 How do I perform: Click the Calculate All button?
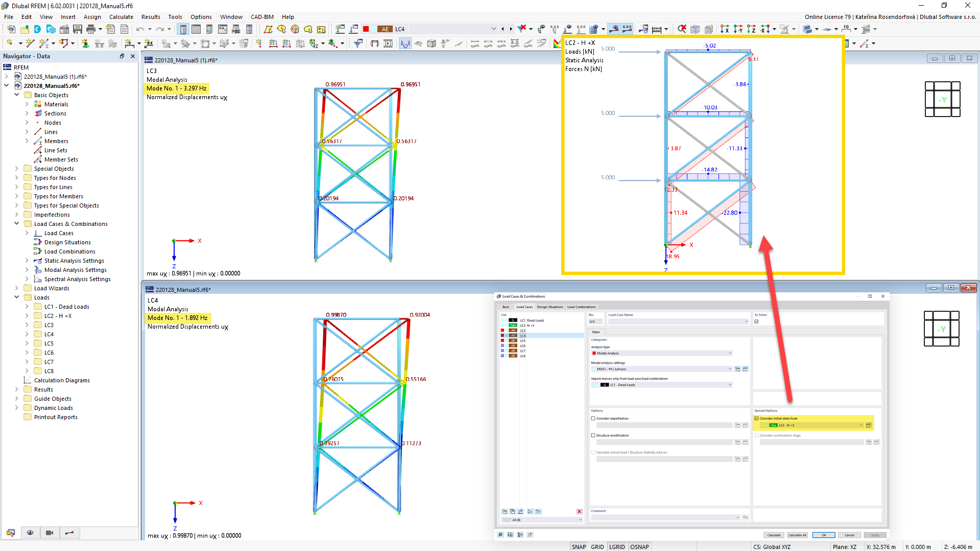797,535
